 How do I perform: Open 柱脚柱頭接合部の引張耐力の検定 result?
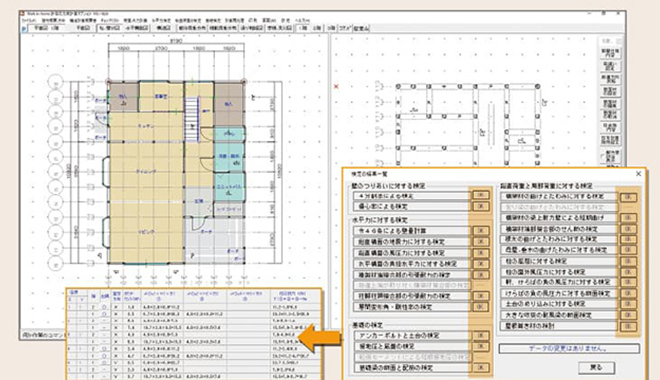click(x=412, y=296)
